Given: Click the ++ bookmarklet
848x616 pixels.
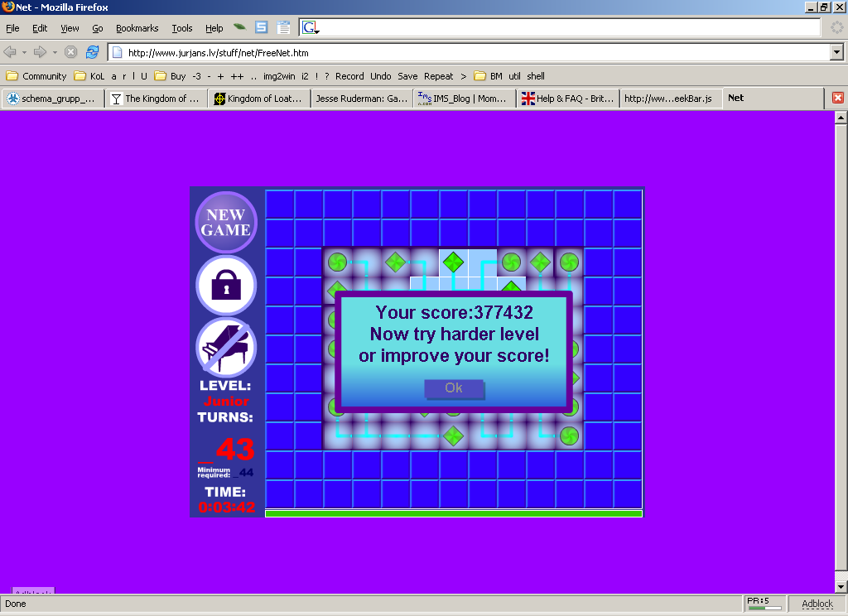Looking at the screenshot, I should point(237,76).
